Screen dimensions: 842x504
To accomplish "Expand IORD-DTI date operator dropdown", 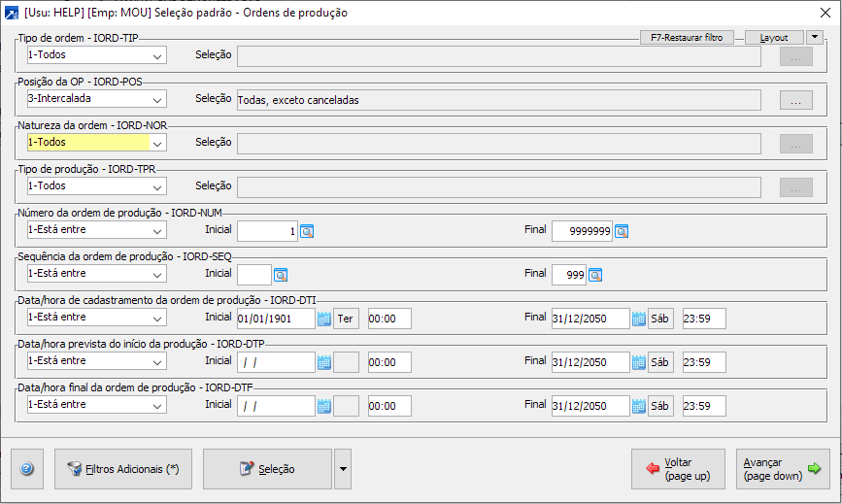I will pos(157,318).
